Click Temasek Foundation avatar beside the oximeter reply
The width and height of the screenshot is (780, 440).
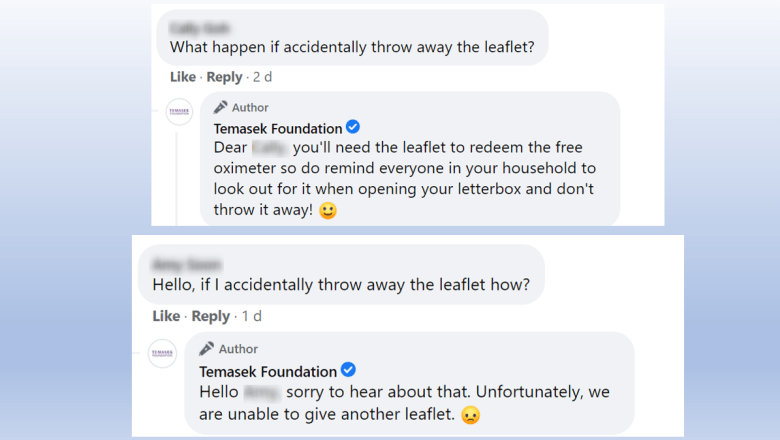178,111
